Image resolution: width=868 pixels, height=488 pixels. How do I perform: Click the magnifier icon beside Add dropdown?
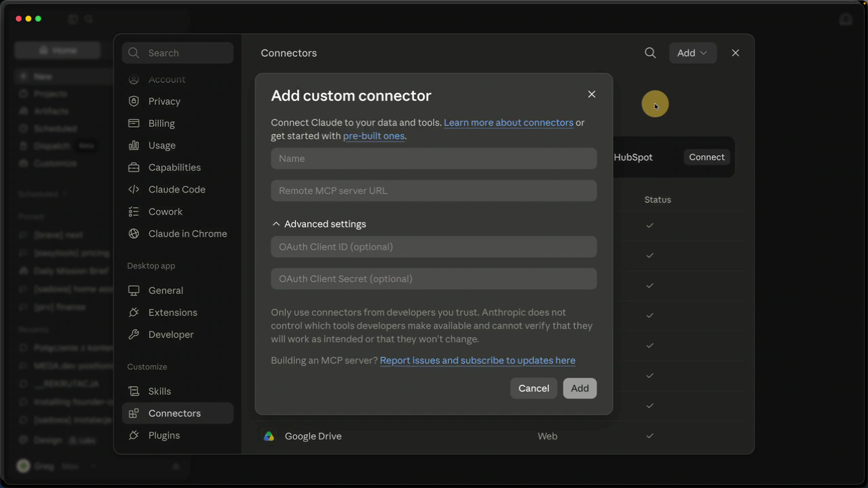[x=650, y=53]
